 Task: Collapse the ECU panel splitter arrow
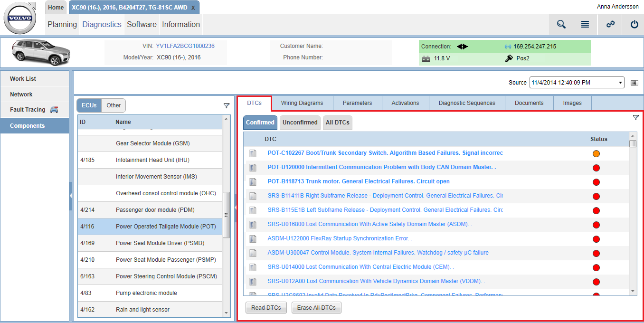point(236,208)
